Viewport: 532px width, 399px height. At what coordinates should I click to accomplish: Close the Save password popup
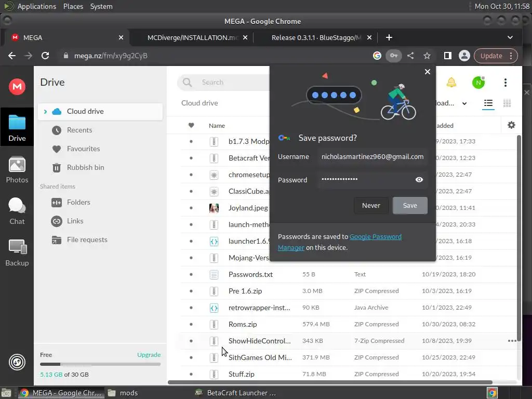click(428, 72)
